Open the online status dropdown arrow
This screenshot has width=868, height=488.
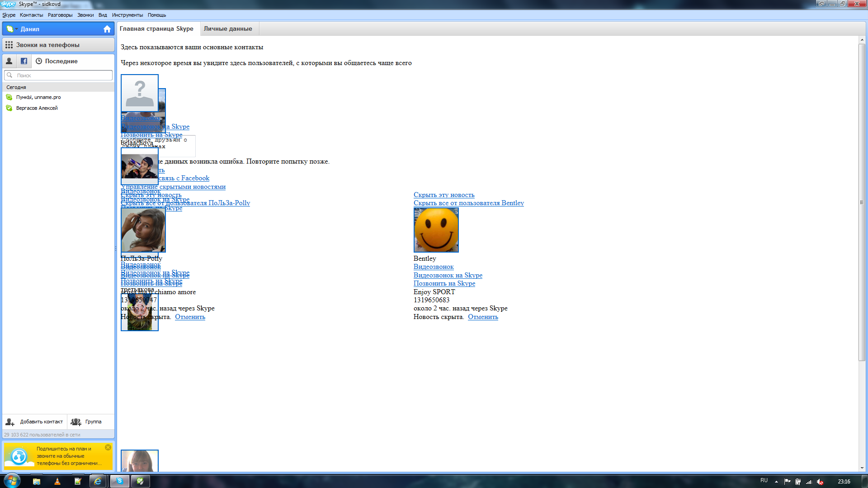pyautogui.click(x=17, y=29)
